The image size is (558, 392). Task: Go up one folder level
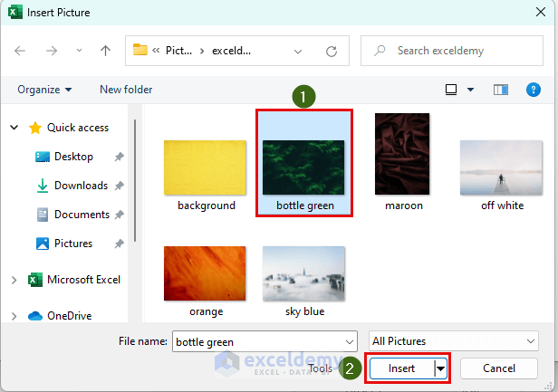tap(105, 51)
